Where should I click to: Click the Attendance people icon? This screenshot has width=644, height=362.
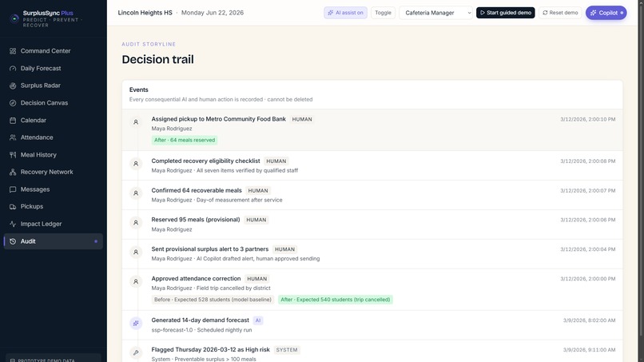click(x=13, y=137)
